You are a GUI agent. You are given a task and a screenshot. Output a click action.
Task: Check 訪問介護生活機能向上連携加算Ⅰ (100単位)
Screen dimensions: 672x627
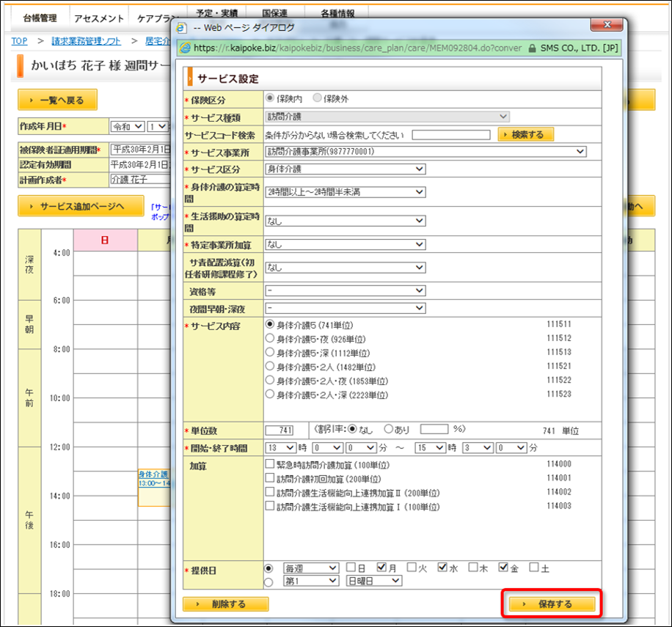[x=269, y=506]
